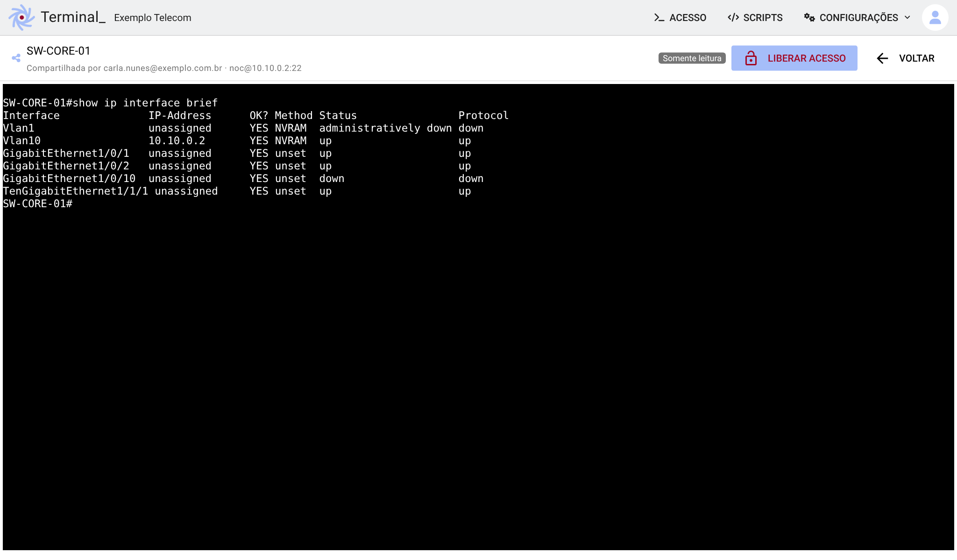Screen dimensions: 957x560
Task: Open the SCRIPTS menu item
Action: pyautogui.click(x=755, y=18)
